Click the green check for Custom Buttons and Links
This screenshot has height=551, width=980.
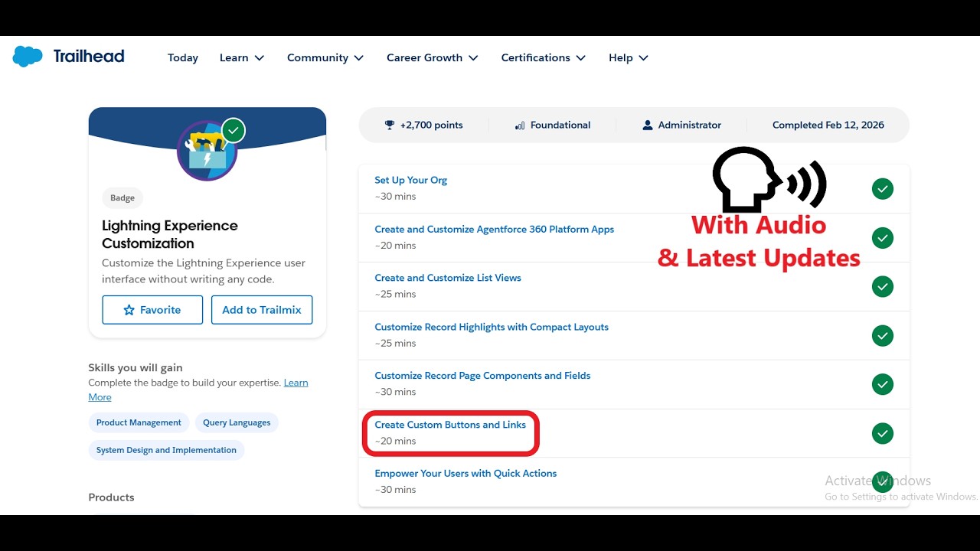883,433
